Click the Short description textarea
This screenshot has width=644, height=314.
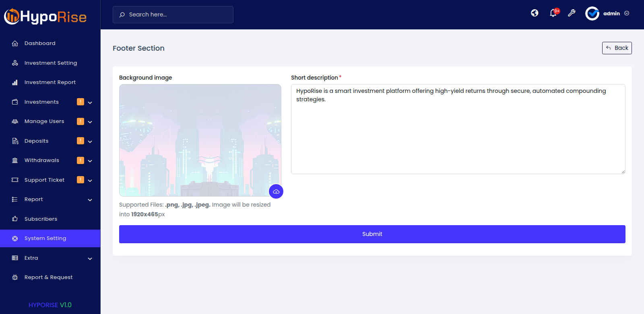tap(458, 129)
